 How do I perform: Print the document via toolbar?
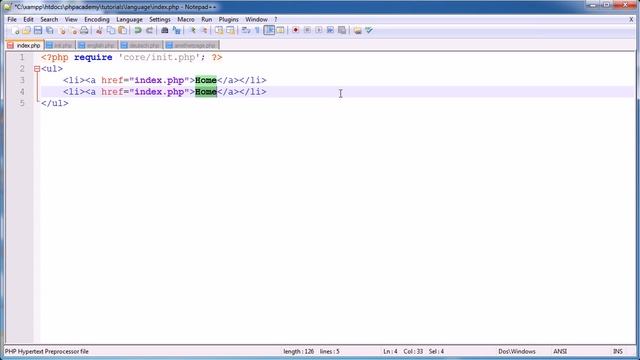84,31
